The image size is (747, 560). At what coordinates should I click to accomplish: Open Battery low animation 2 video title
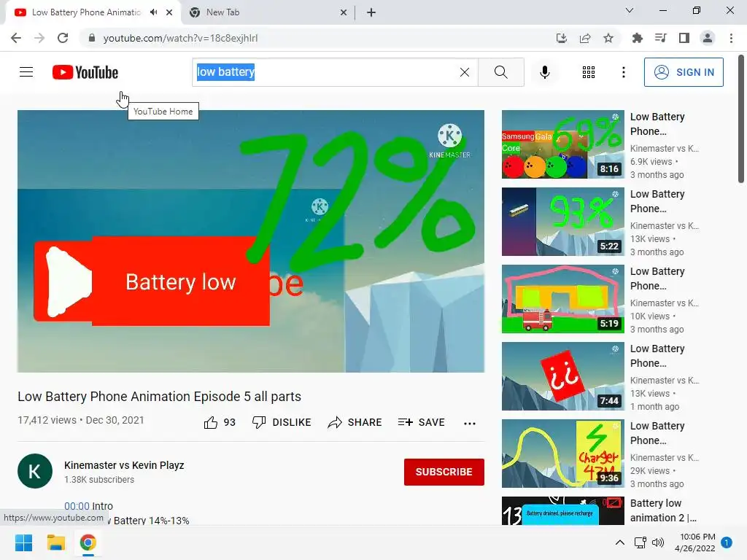click(x=662, y=510)
